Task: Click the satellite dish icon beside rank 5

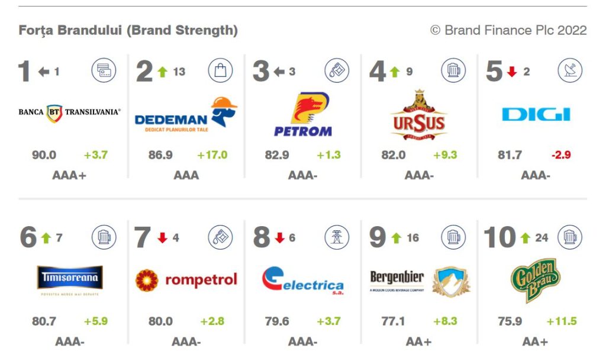Action: (570, 70)
